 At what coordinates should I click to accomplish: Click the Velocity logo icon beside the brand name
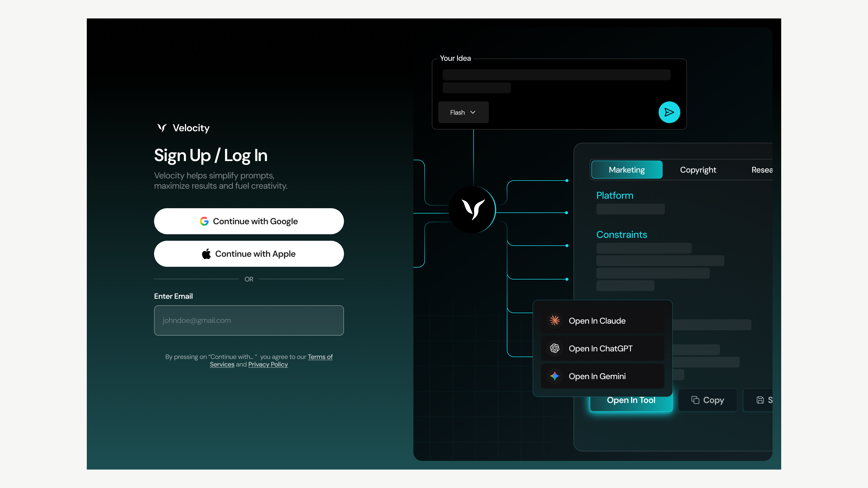(162, 128)
